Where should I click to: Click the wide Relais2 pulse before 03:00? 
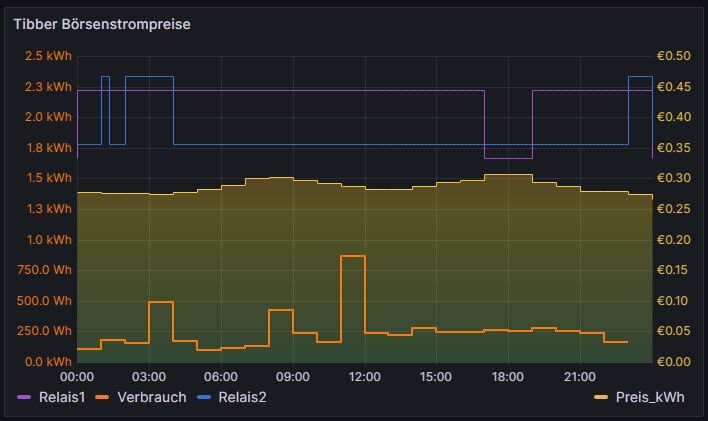click(x=149, y=76)
